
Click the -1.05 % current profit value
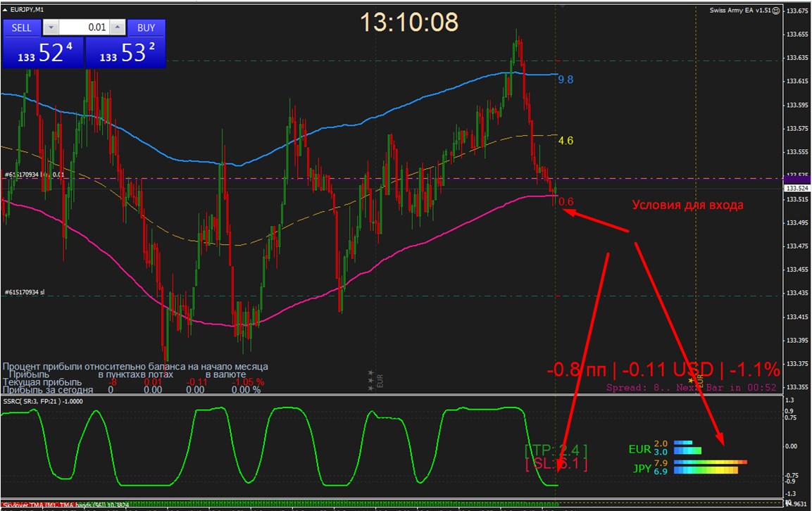point(247,382)
